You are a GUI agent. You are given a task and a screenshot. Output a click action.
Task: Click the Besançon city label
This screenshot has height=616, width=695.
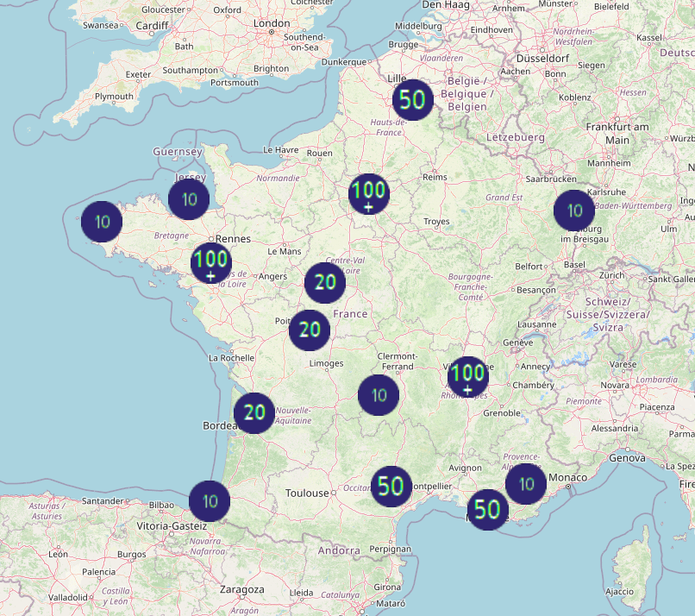535,290
